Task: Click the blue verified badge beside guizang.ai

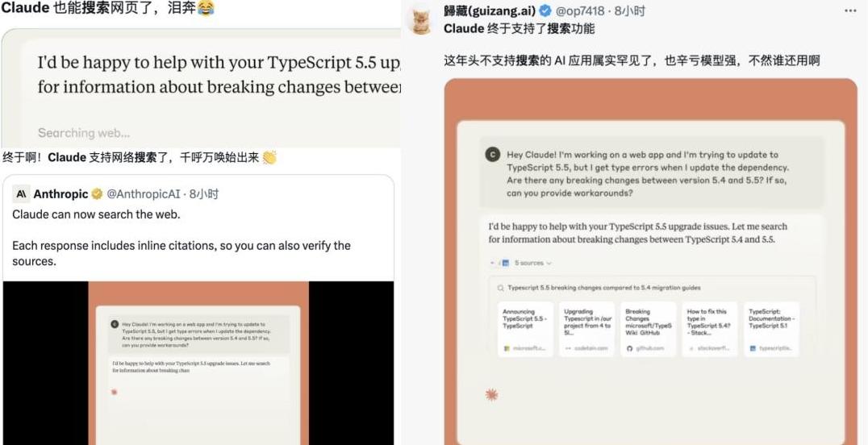Action: pyautogui.click(x=545, y=10)
